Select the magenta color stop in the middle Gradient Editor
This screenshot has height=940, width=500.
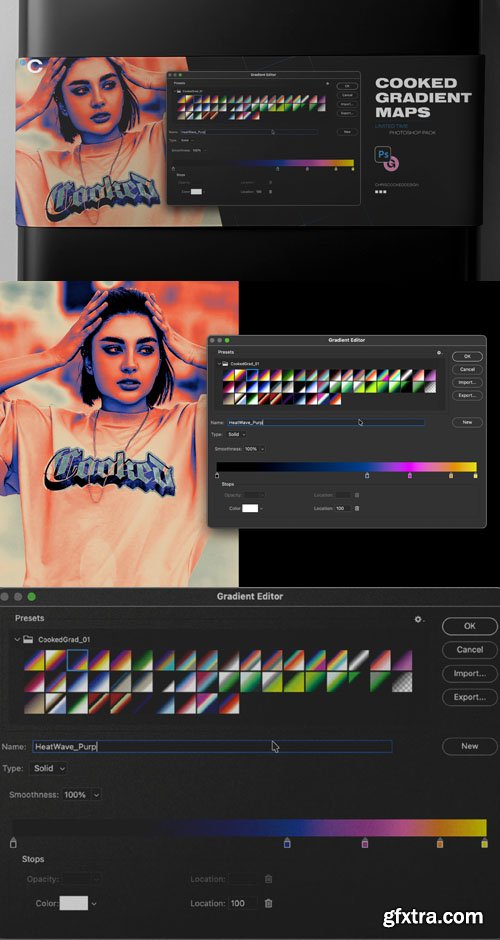tap(410, 475)
